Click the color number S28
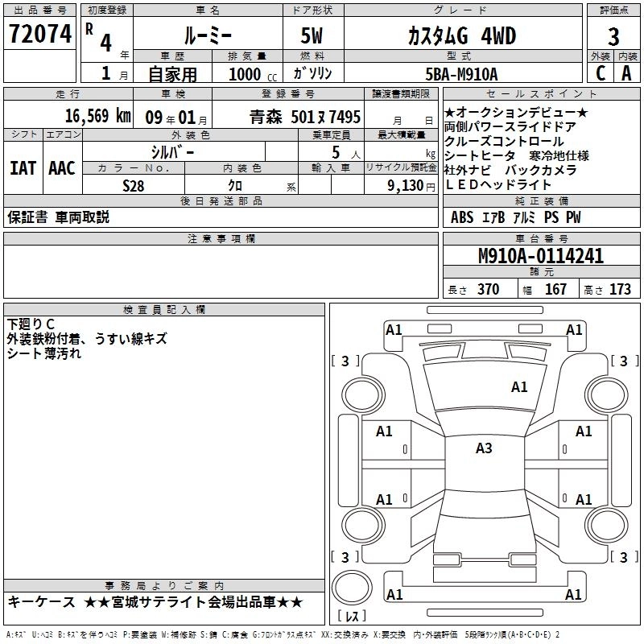The height and width of the screenshot is (644, 644). pos(134,186)
